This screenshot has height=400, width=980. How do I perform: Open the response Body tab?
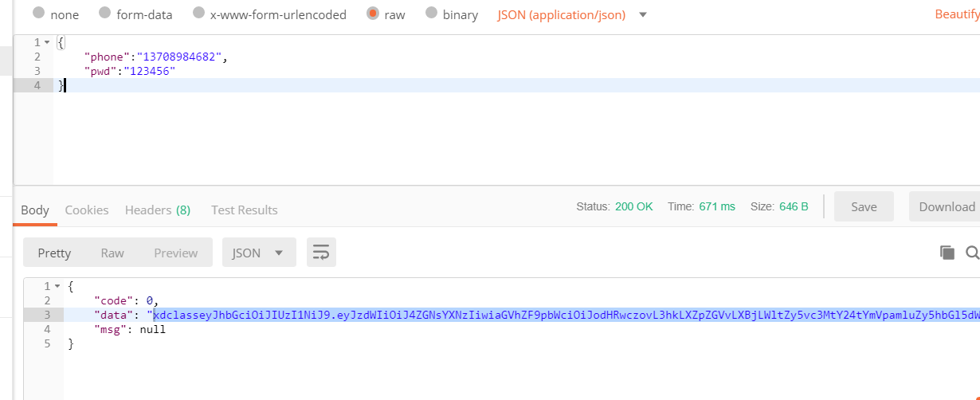point(35,210)
